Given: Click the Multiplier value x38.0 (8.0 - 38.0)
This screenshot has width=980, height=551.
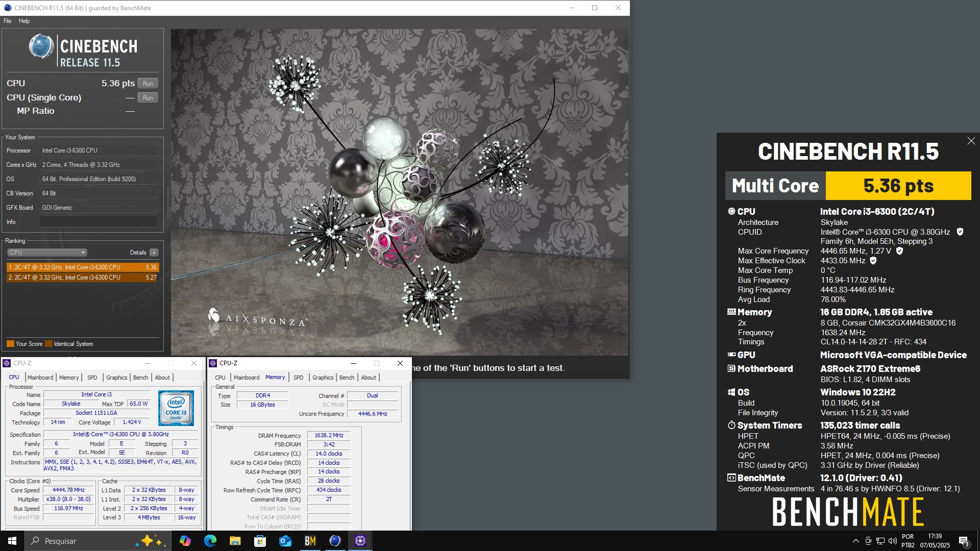Looking at the screenshot, I should pyautogui.click(x=69, y=499).
